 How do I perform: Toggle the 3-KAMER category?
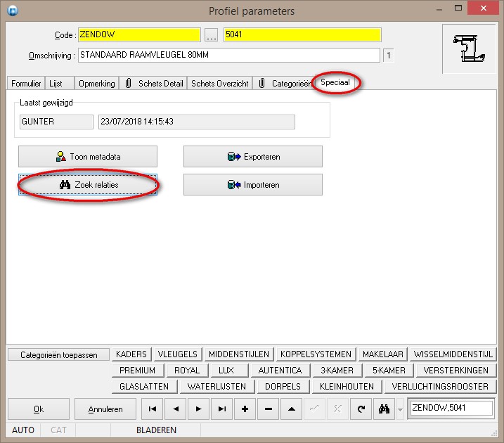click(x=337, y=371)
